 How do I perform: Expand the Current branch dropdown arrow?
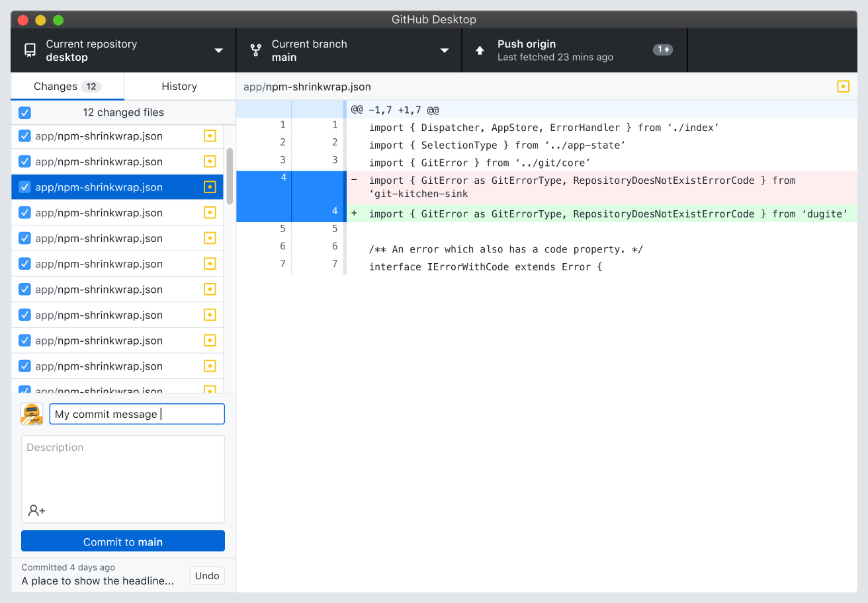click(445, 50)
